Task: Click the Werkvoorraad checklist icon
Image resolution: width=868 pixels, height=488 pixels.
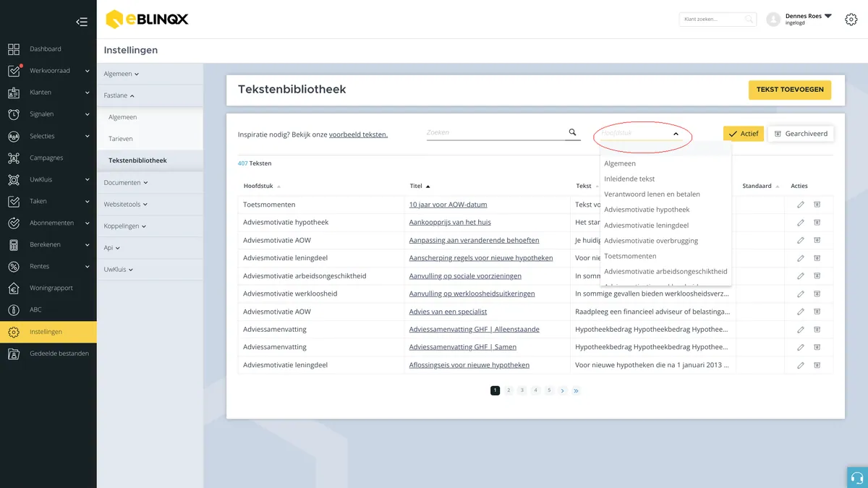Action: [14, 71]
